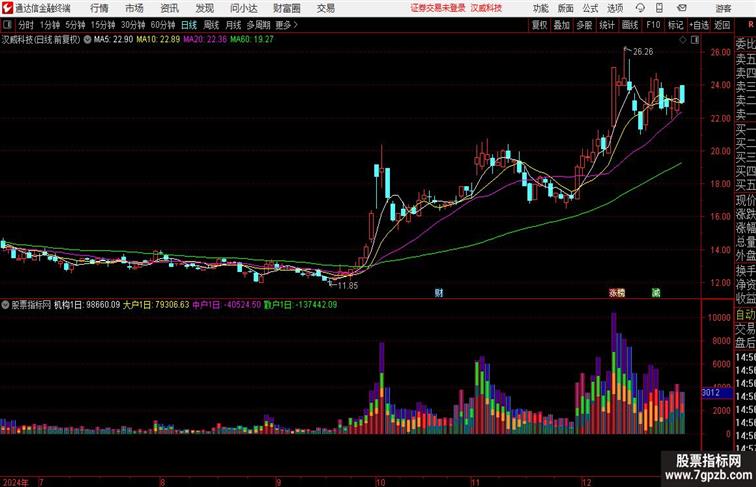Open the headset customer service icon

point(640,8)
